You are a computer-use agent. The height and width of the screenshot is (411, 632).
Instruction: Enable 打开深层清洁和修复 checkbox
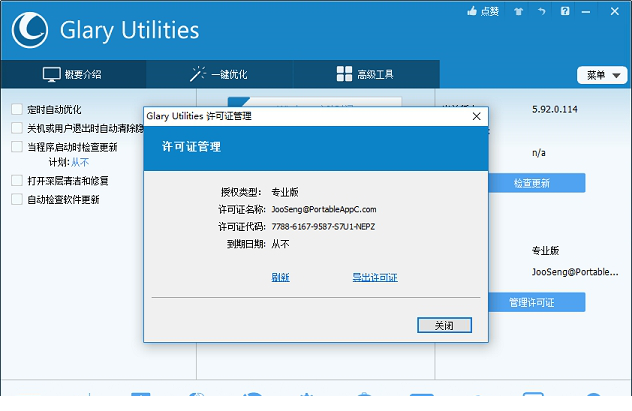[x=17, y=181]
